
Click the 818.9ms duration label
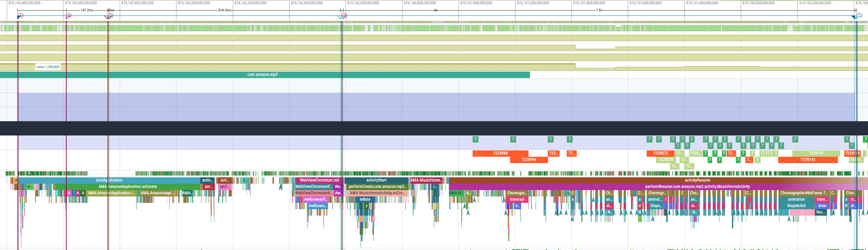[225, 10]
